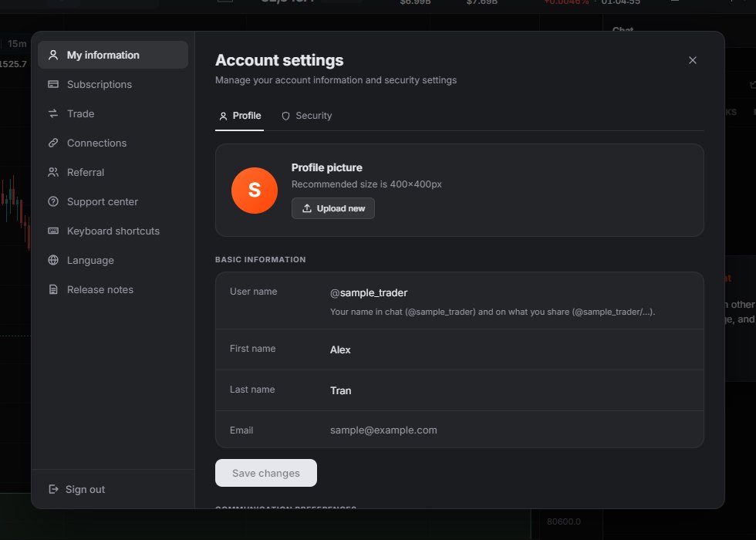
Task: Click the Subscriptions card icon
Action: point(53,84)
